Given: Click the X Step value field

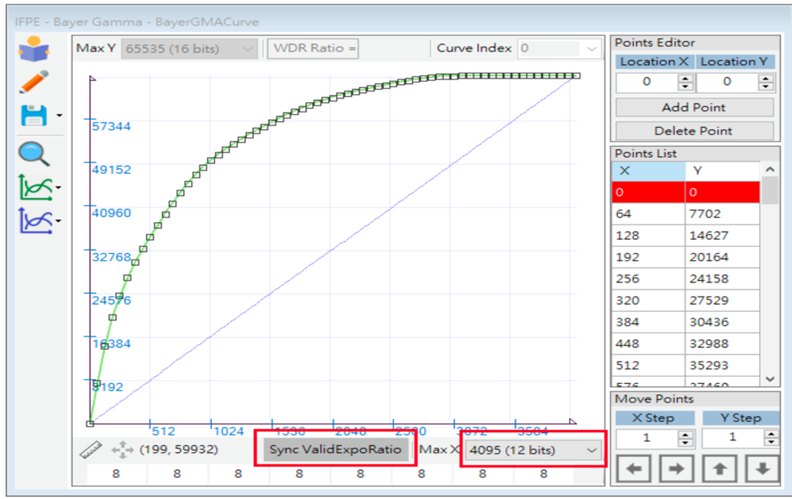Looking at the screenshot, I should point(647,438).
